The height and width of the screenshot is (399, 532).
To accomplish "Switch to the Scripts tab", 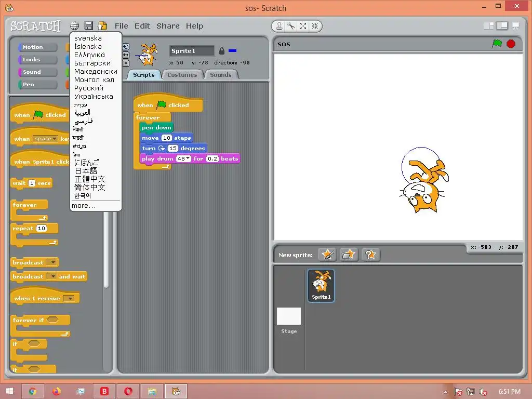I will [x=143, y=75].
